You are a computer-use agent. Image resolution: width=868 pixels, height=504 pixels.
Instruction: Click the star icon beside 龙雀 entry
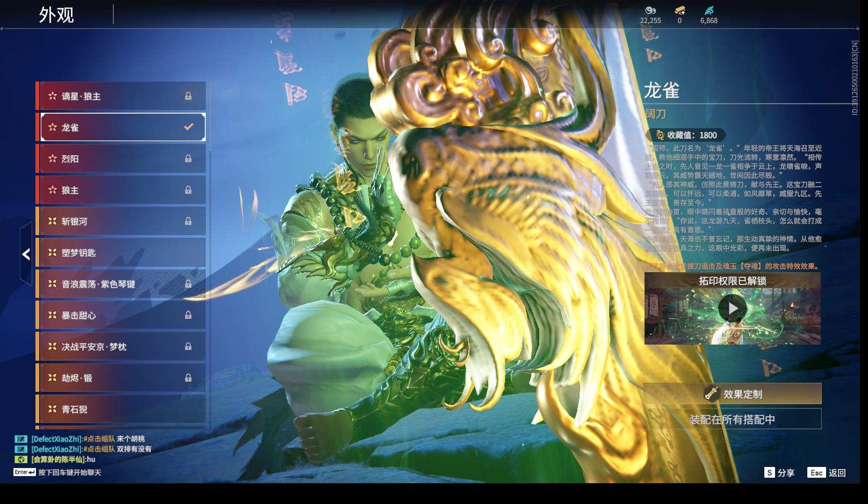(x=52, y=127)
